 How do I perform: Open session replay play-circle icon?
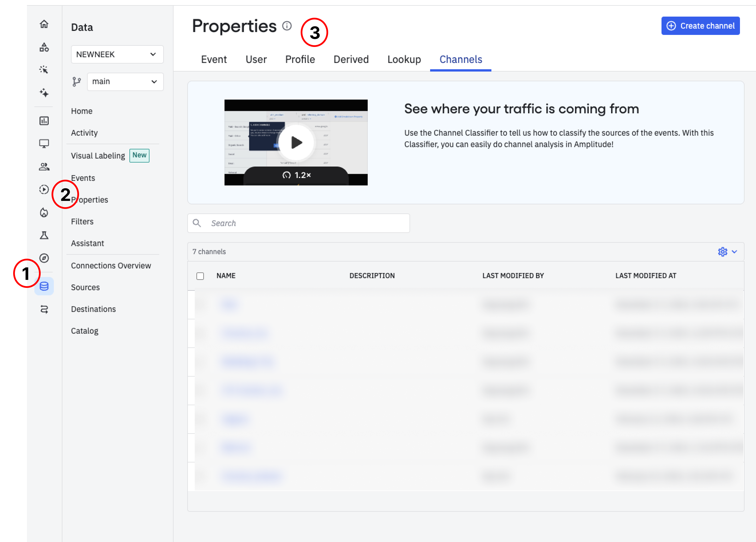coord(44,189)
